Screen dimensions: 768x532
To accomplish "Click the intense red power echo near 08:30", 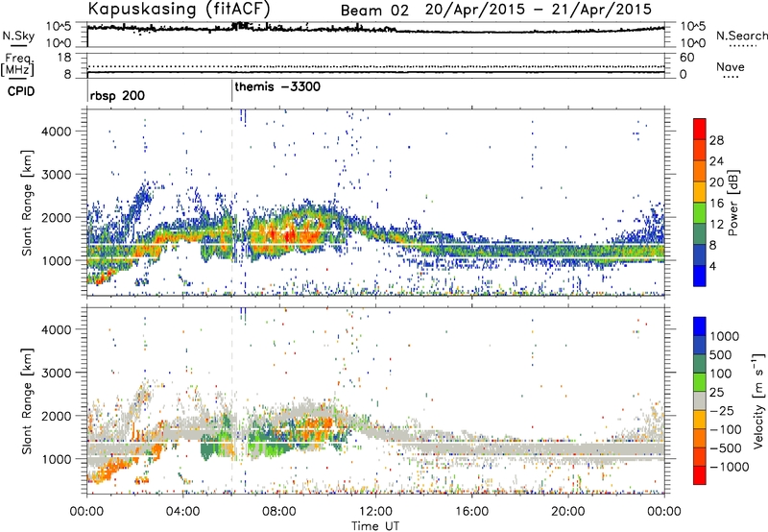I will (x=290, y=236).
